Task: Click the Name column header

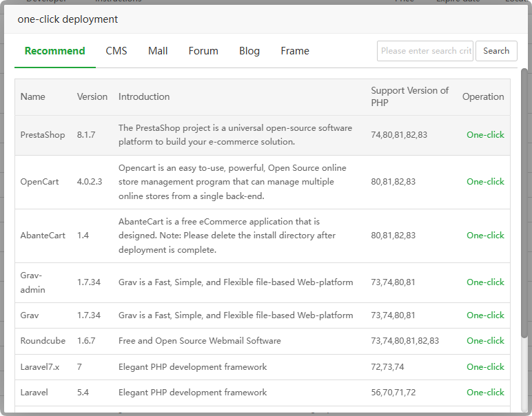Action: click(x=33, y=96)
